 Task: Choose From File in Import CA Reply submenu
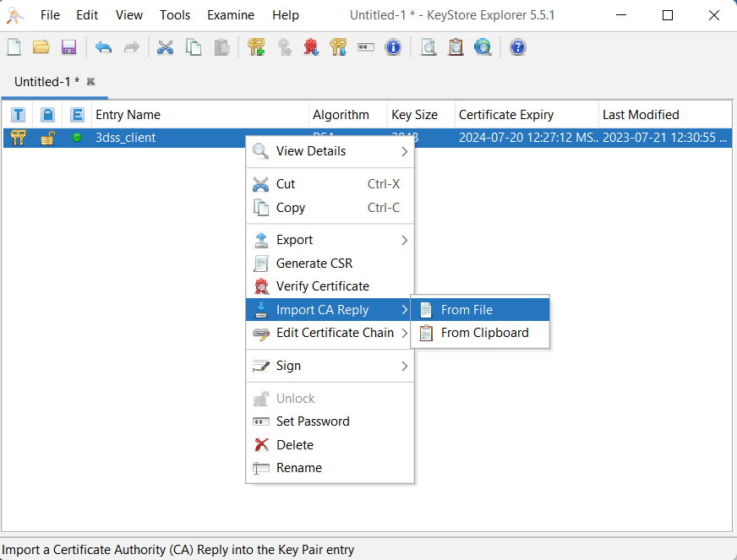point(480,310)
